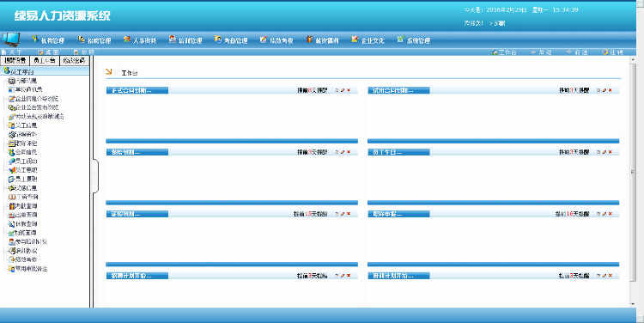Open the 人事资料 menu in top navigation
Viewport: 644px width, 323px height.
pos(140,40)
